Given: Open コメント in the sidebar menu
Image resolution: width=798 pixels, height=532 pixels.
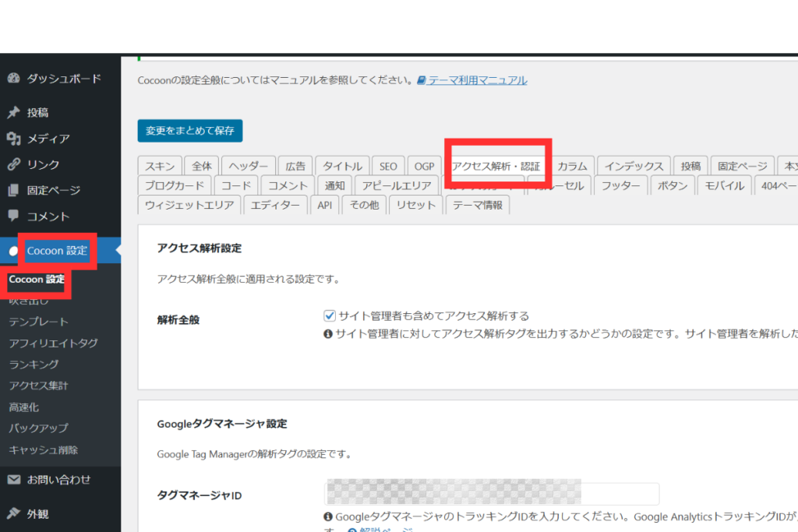Looking at the screenshot, I should (60, 217).
